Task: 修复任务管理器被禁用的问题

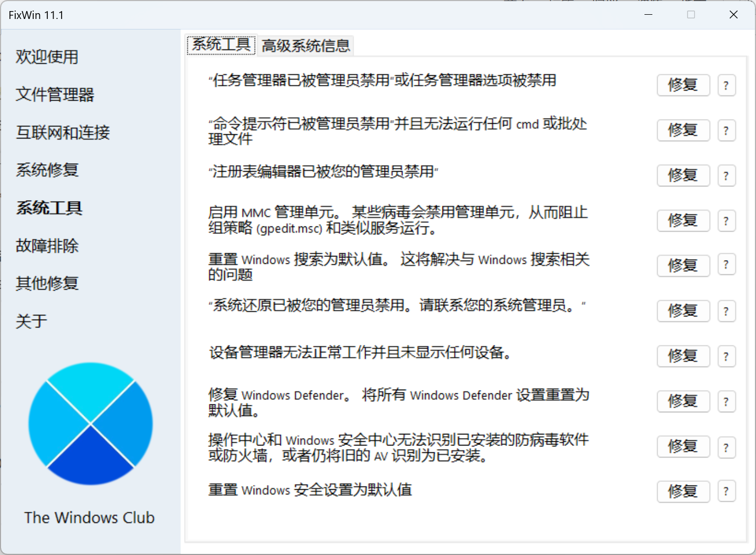Action: [683, 85]
